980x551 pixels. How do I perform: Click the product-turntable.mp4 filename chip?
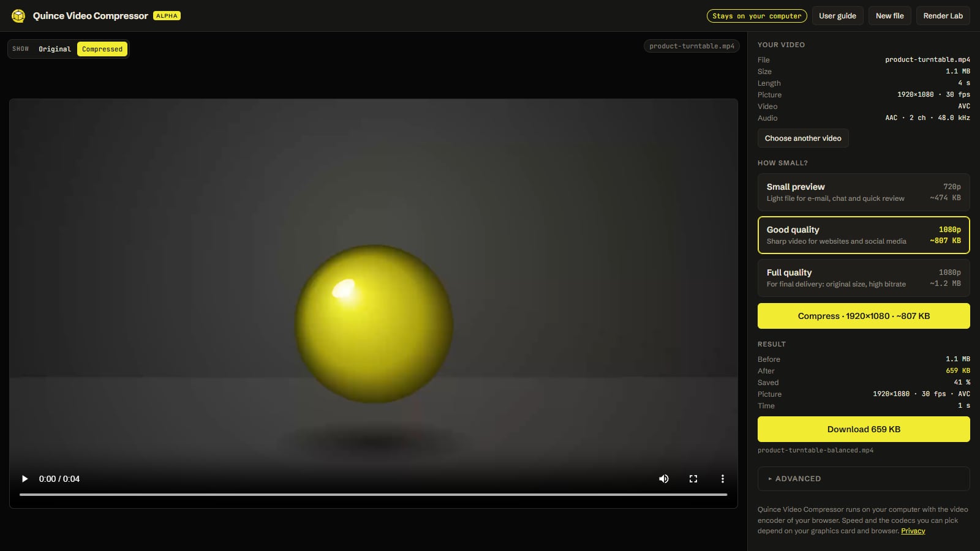pyautogui.click(x=692, y=46)
